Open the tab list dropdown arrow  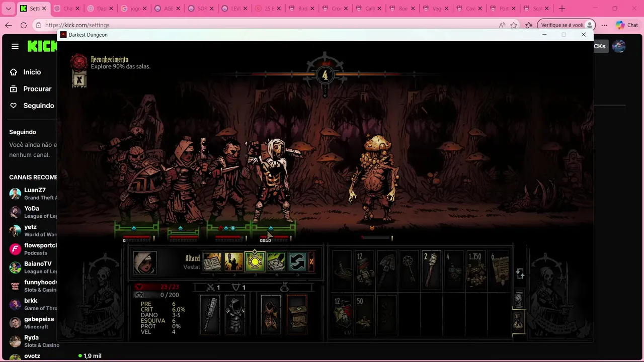[x=8, y=9]
